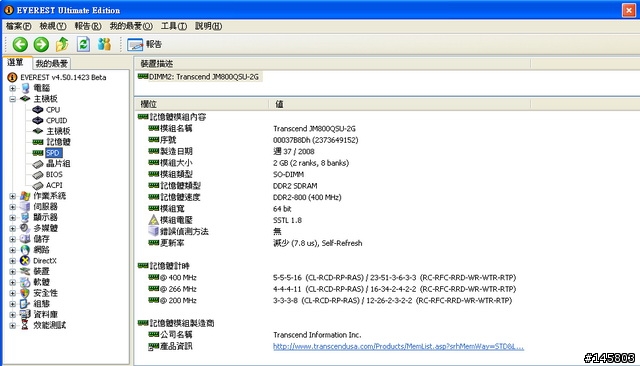Click the Refresh toolbar icon
The width and height of the screenshot is (640, 366).
tap(84, 44)
